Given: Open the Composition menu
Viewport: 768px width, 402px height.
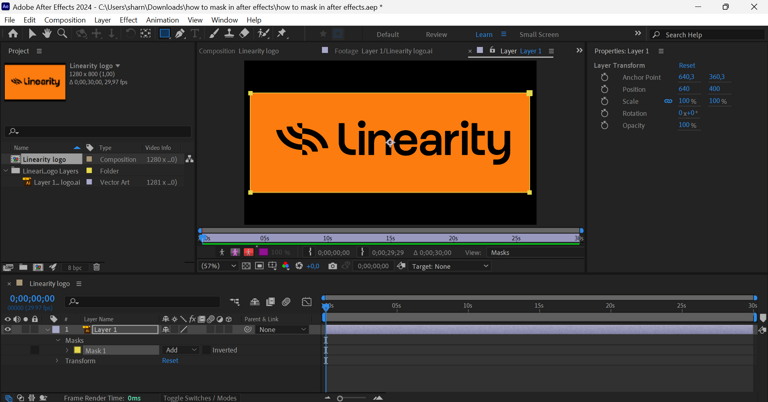Looking at the screenshot, I should point(65,20).
